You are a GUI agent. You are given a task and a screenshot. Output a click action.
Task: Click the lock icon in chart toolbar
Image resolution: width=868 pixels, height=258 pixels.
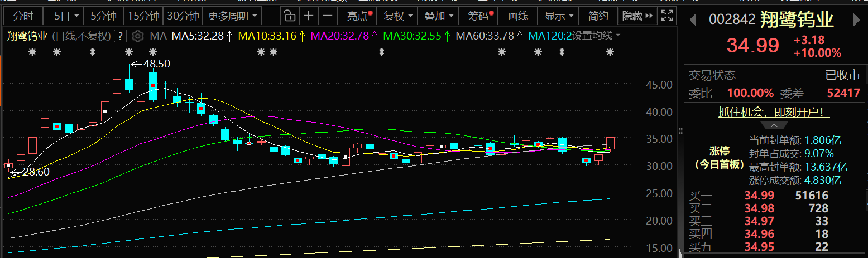(289, 16)
